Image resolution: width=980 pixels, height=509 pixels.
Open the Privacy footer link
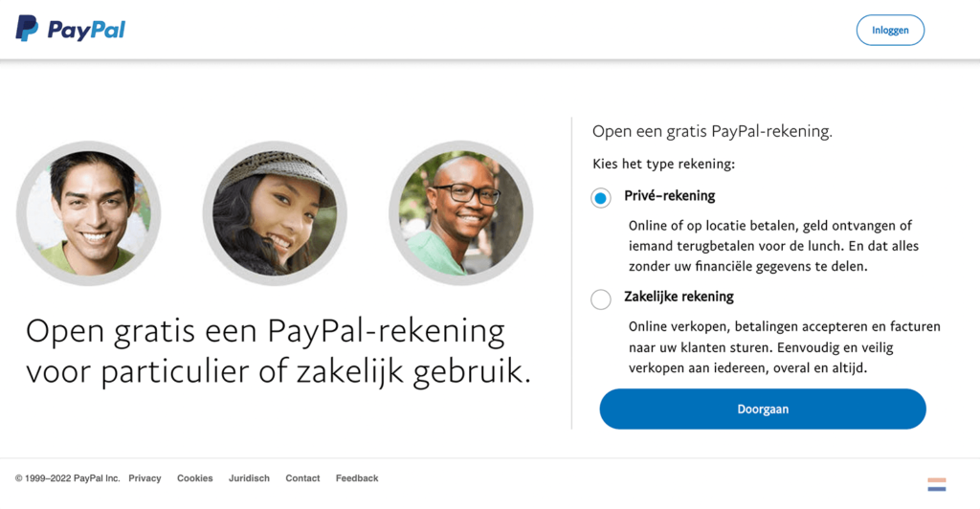tap(145, 478)
